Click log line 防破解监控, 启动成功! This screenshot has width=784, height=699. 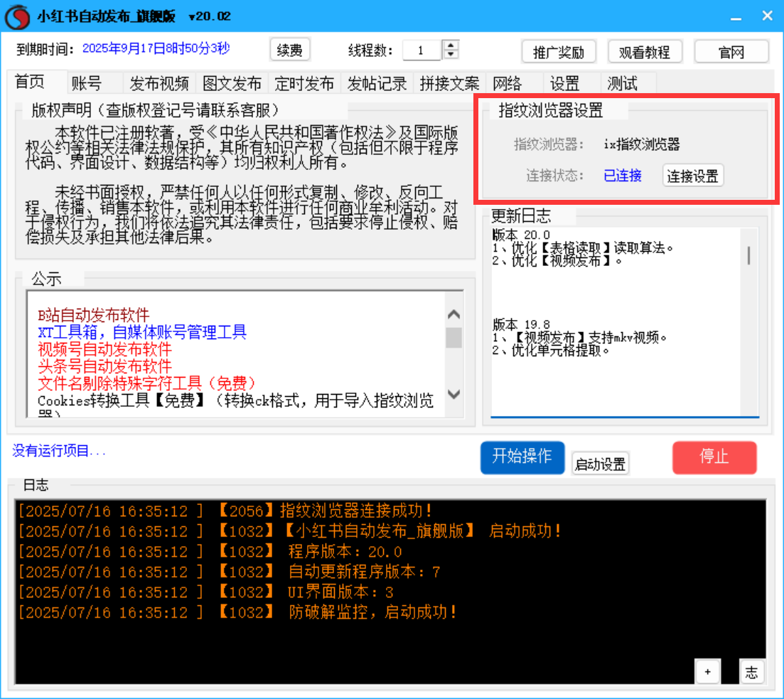tap(237, 612)
